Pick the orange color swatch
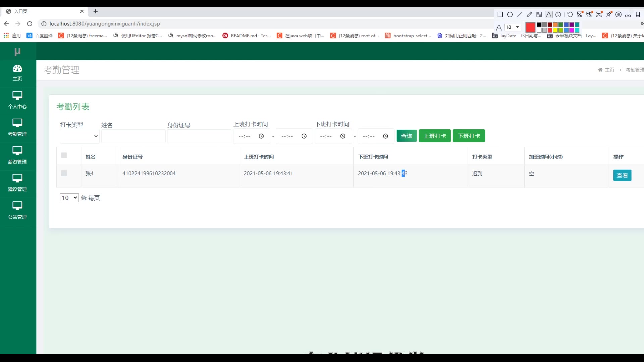Image resolution: width=644 pixels, height=362 pixels. pyautogui.click(x=555, y=25)
